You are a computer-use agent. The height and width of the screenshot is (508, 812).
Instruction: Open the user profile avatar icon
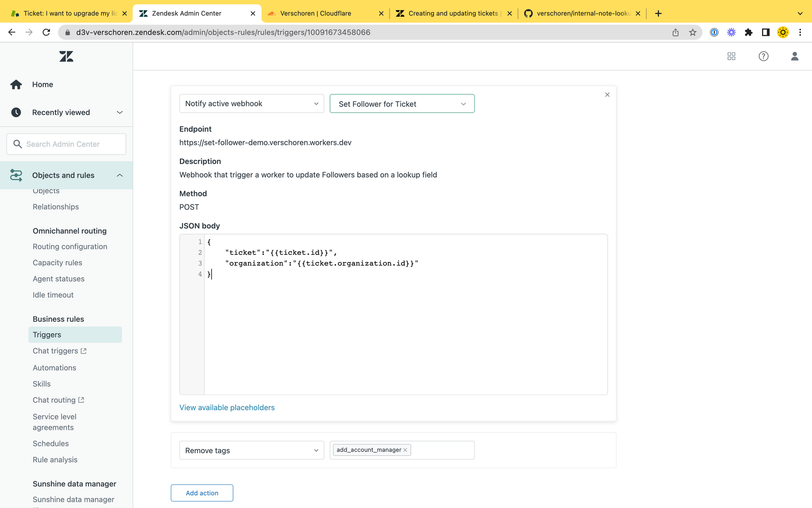pyautogui.click(x=795, y=56)
